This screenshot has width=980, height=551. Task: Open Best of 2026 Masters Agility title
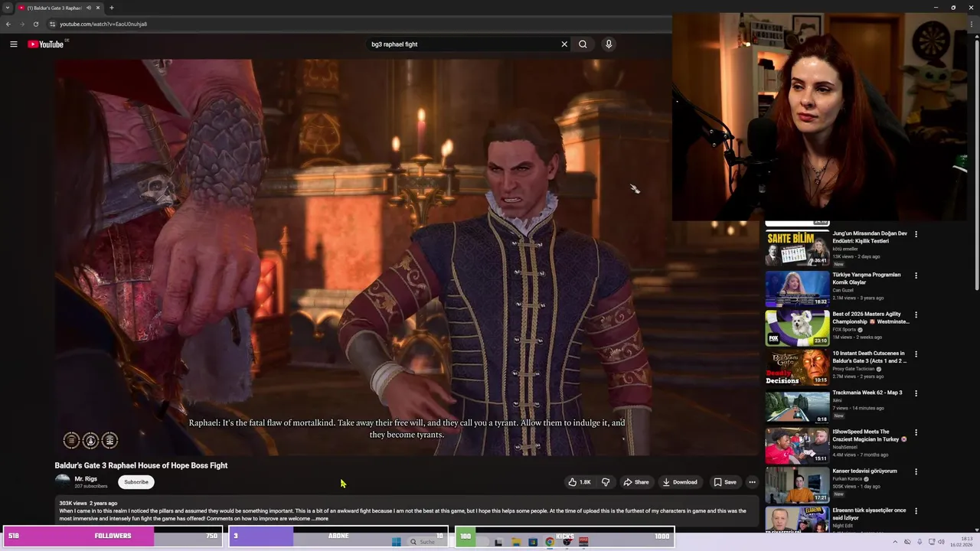click(x=871, y=318)
